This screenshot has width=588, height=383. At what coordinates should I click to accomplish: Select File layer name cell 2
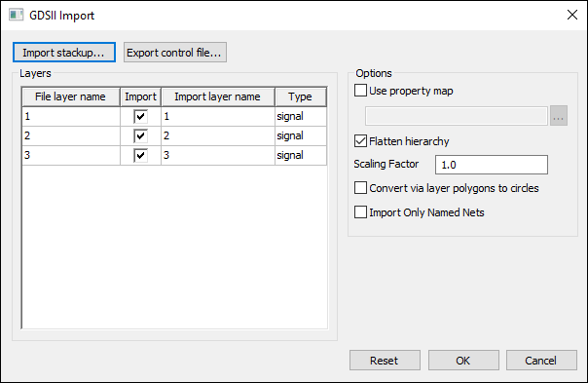(x=71, y=135)
